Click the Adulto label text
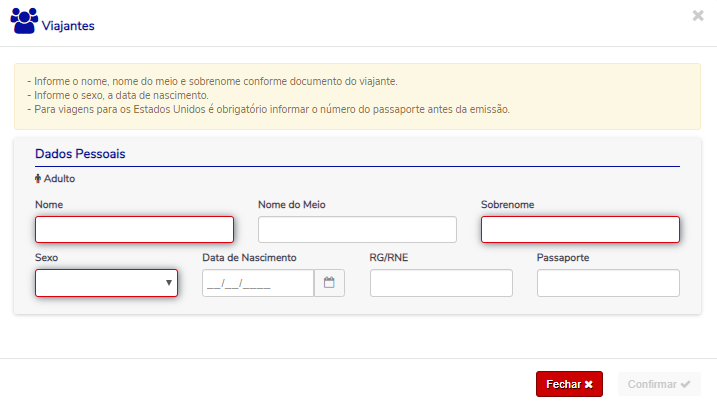717x401 pixels. (x=59, y=179)
